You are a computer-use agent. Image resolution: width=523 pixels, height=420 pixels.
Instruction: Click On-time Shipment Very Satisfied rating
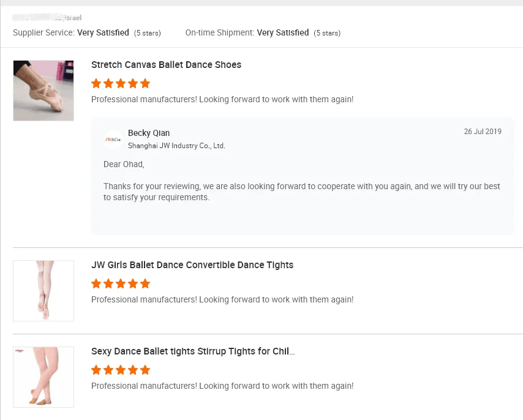pyautogui.click(x=283, y=32)
